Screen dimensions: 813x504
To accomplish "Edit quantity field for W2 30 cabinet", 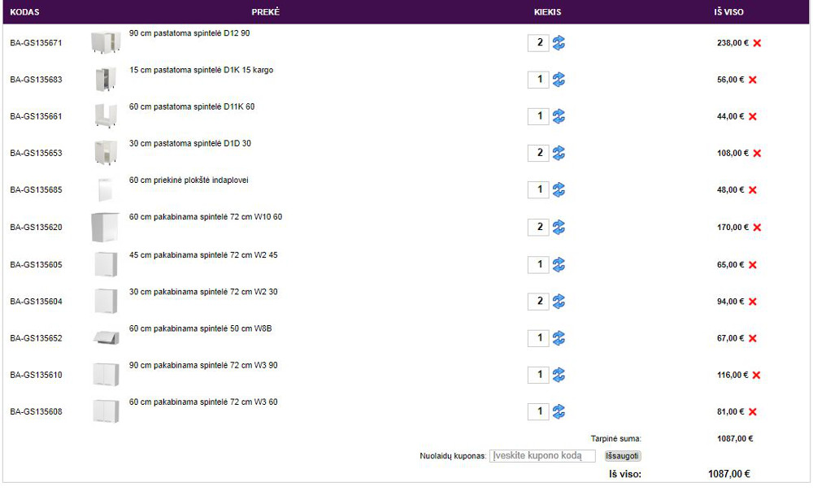I will pyautogui.click(x=538, y=302).
